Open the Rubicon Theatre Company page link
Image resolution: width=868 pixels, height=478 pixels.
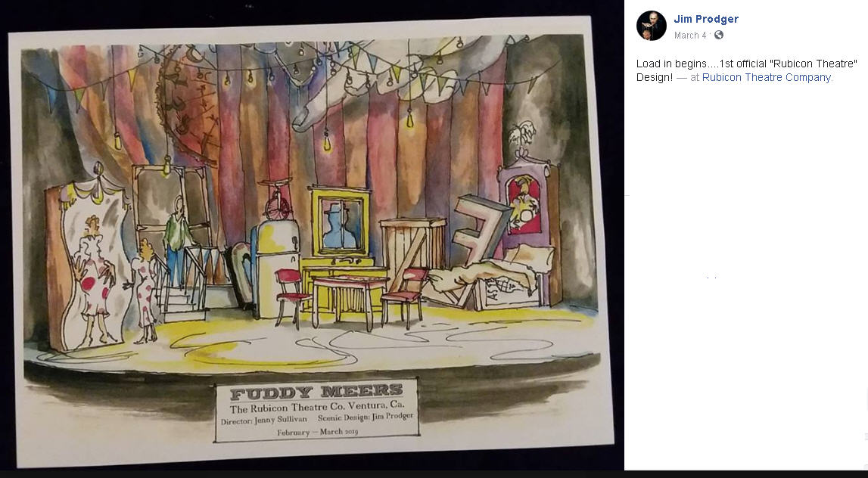pos(767,77)
